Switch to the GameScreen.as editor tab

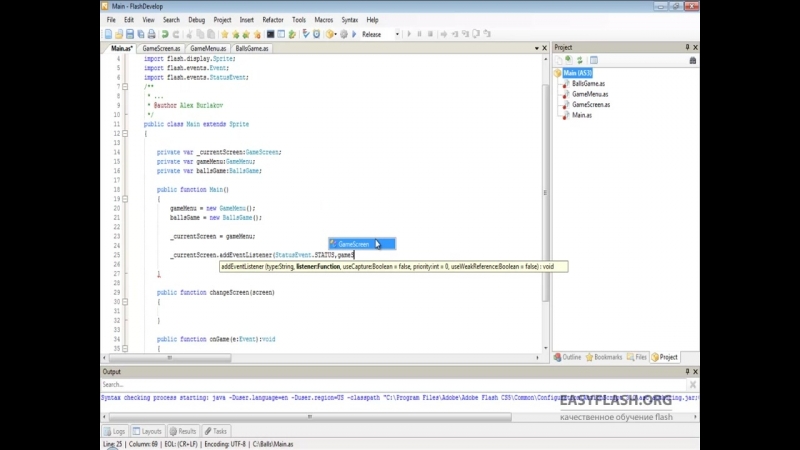(x=161, y=48)
